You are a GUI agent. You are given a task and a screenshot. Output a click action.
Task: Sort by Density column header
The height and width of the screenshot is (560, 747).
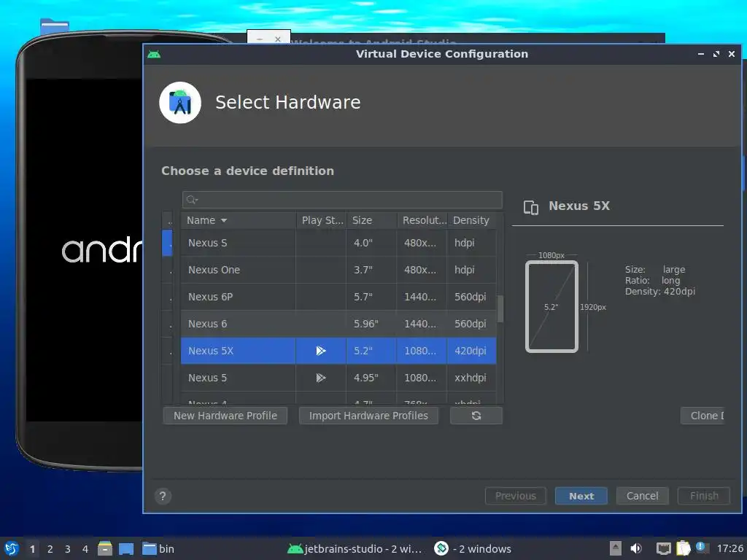coord(472,220)
